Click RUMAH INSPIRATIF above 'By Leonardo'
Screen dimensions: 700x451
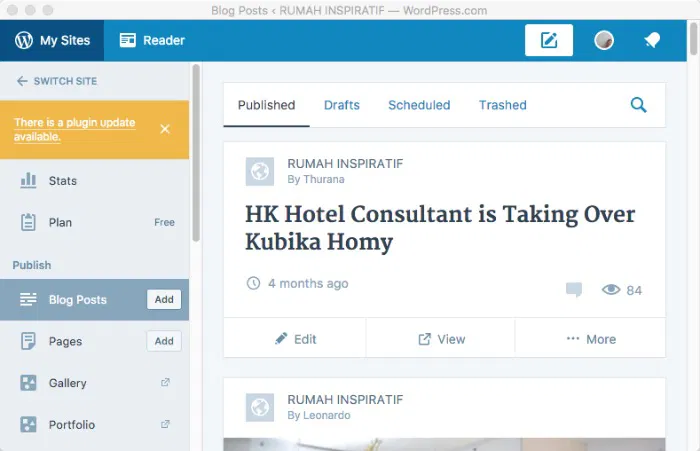tap(345, 400)
